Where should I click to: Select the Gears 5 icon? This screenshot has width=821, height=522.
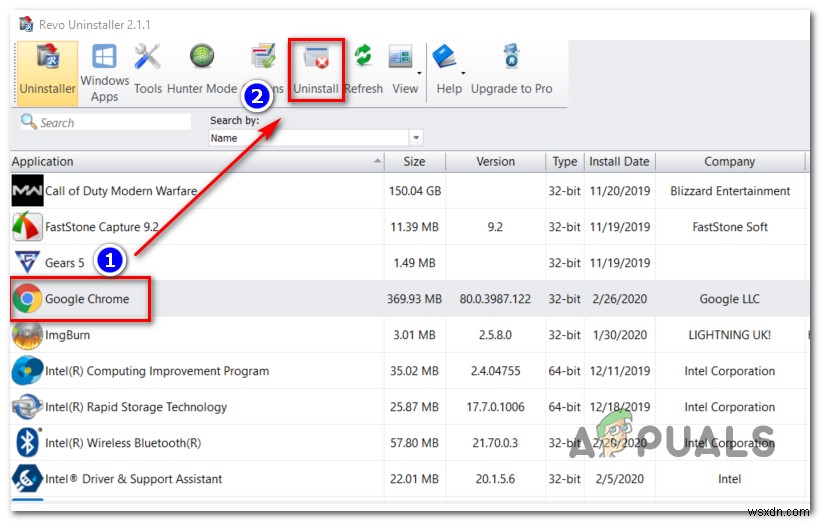coord(27,262)
